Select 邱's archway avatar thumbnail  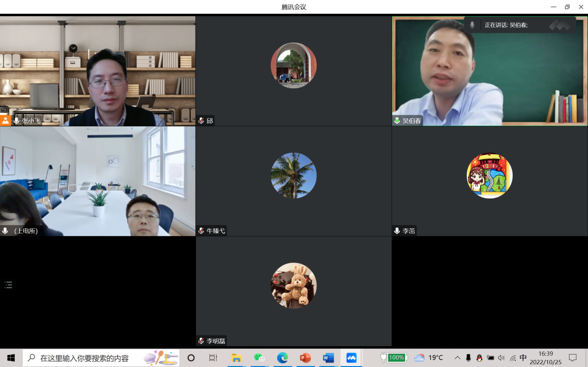[x=293, y=66]
